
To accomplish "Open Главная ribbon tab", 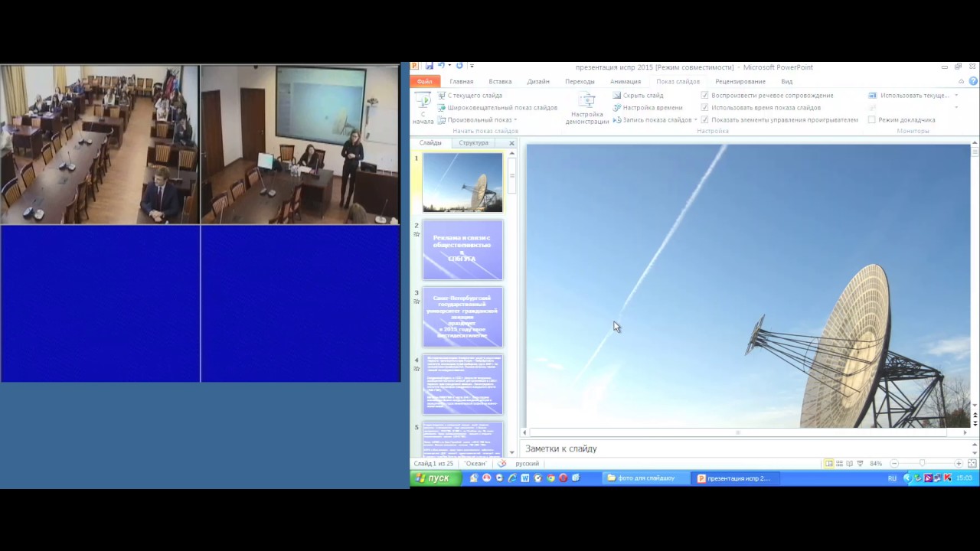I will [x=462, y=81].
